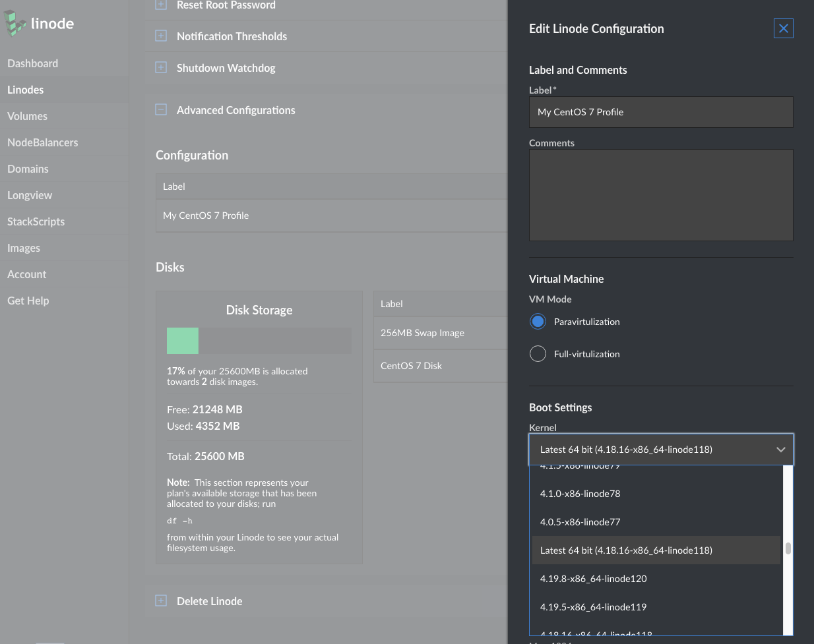Close the Edit Linode Configuration drawer
Viewport: 814px width, 644px height.
(x=784, y=28)
